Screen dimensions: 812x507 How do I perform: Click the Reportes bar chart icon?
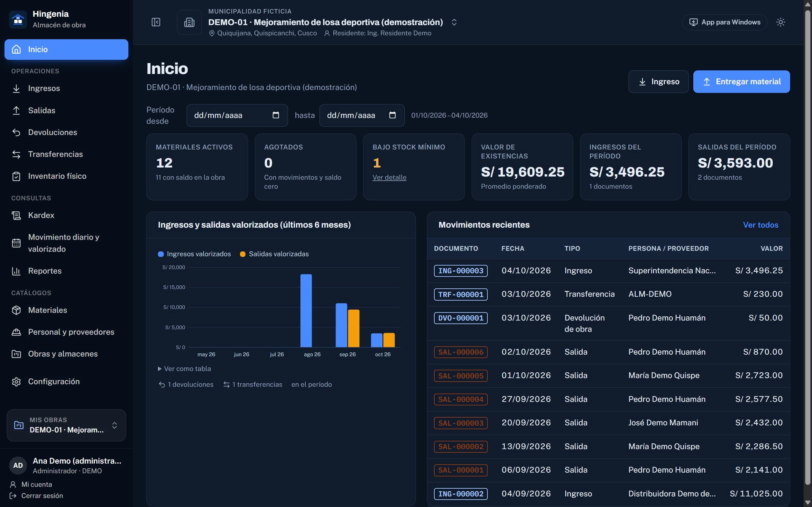pyautogui.click(x=16, y=271)
